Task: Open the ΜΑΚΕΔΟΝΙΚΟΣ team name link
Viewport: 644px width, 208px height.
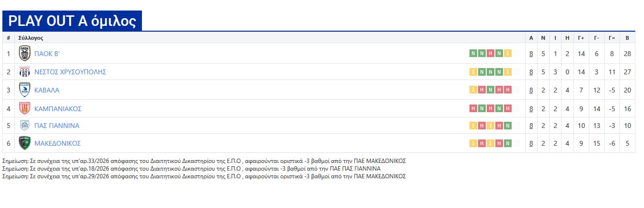Action: coord(58,143)
